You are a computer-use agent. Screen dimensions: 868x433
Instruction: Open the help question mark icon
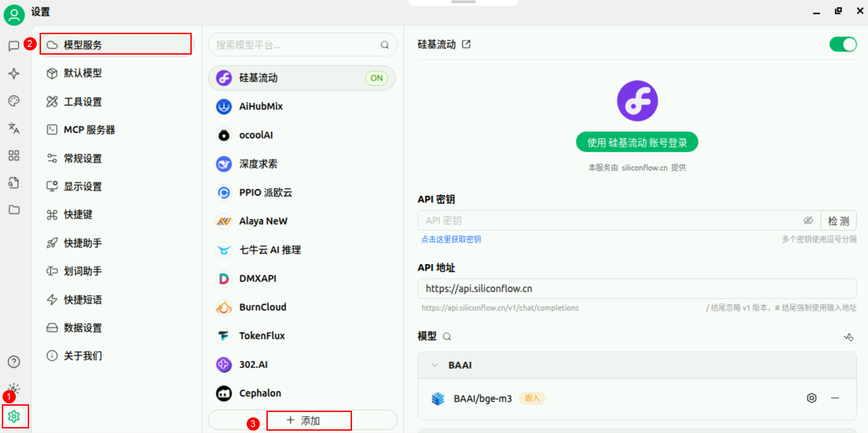pyautogui.click(x=14, y=362)
